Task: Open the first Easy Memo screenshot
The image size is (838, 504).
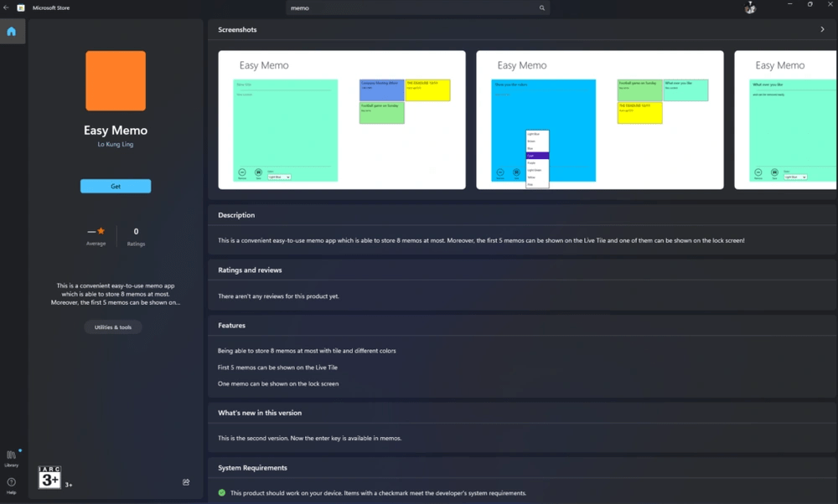Action: 342,120
